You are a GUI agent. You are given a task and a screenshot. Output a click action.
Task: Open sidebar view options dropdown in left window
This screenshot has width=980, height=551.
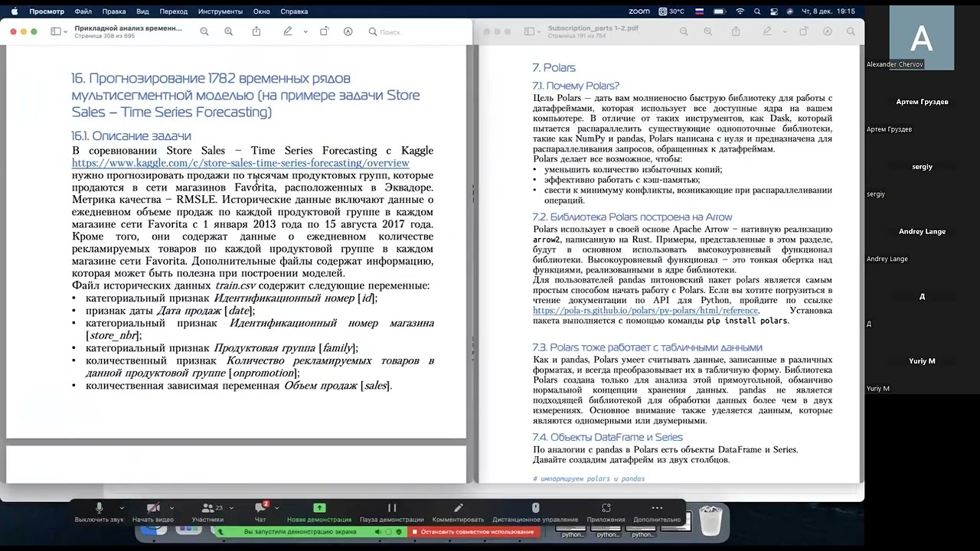67,31
